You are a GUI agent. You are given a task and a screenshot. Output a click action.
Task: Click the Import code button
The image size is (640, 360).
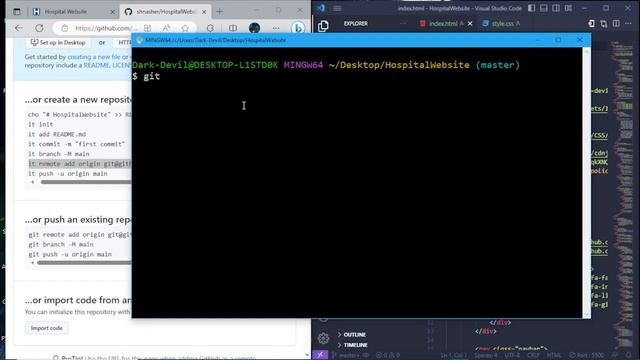click(x=47, y=328)
